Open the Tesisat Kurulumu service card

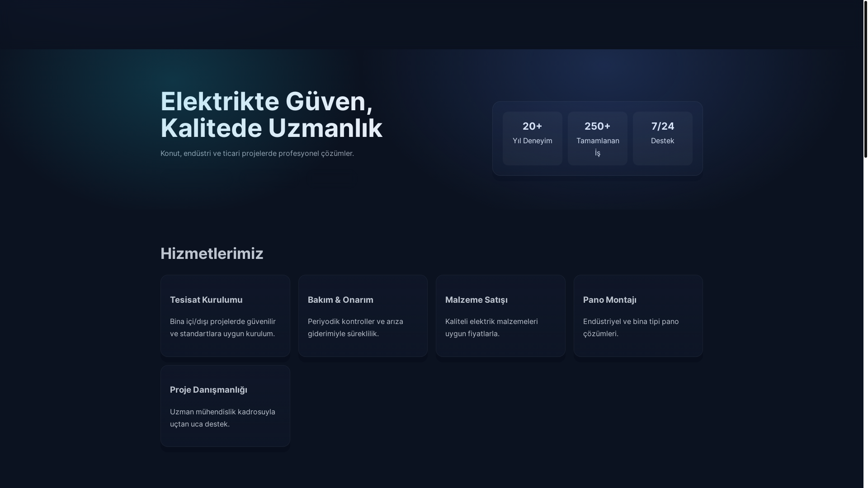tap(225, 316)
